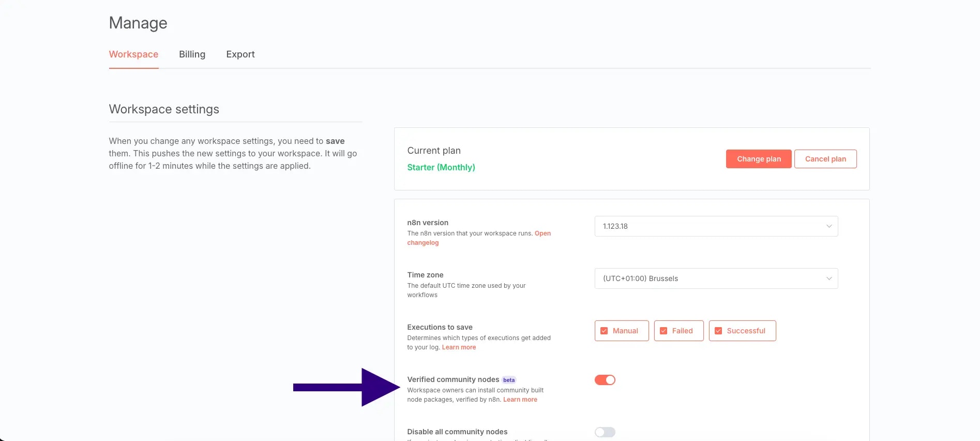
Task: Open Learn more under Executions to save
Action: [459, 347]
